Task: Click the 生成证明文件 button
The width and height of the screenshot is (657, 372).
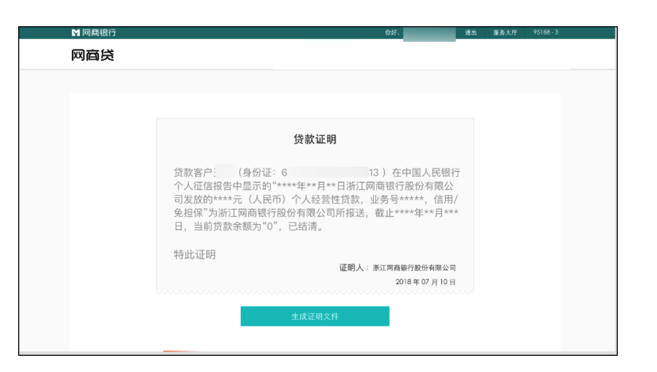Action: [315, 316]
